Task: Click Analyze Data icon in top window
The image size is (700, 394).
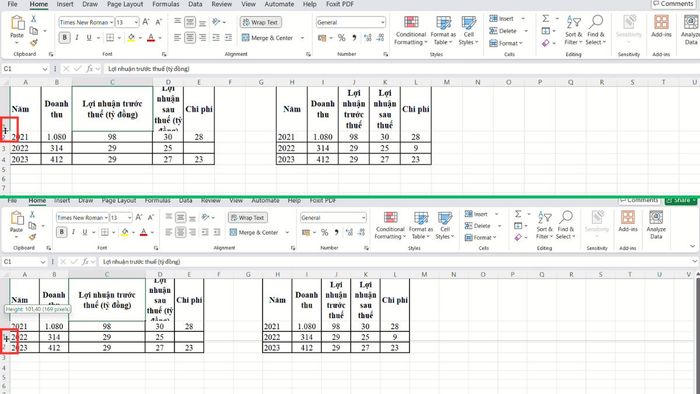Action: [x=691, y=22]
